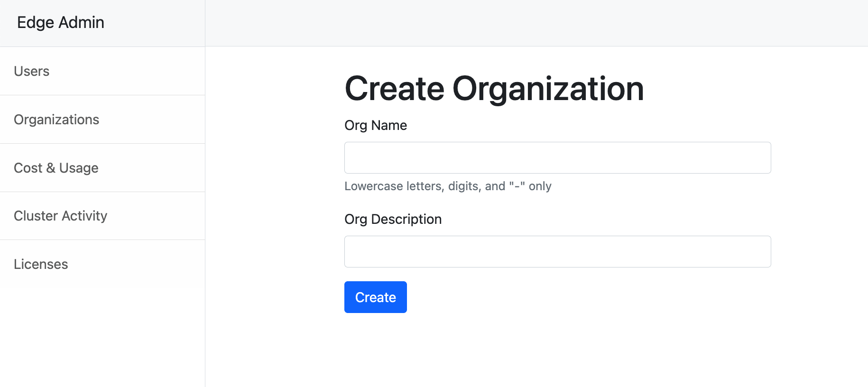This screenshot has height=387, width=868.
Task: Click the Org Name label
Action: (x=376, y=125)
